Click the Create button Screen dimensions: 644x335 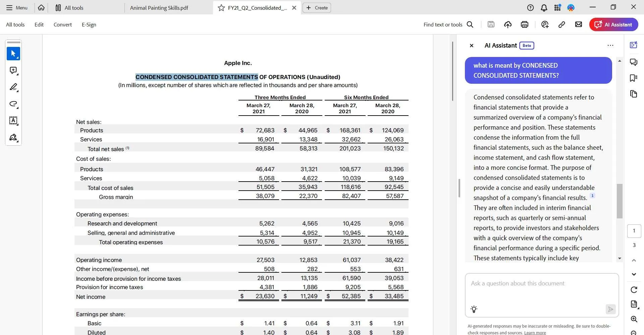click(x=317, y=8)
